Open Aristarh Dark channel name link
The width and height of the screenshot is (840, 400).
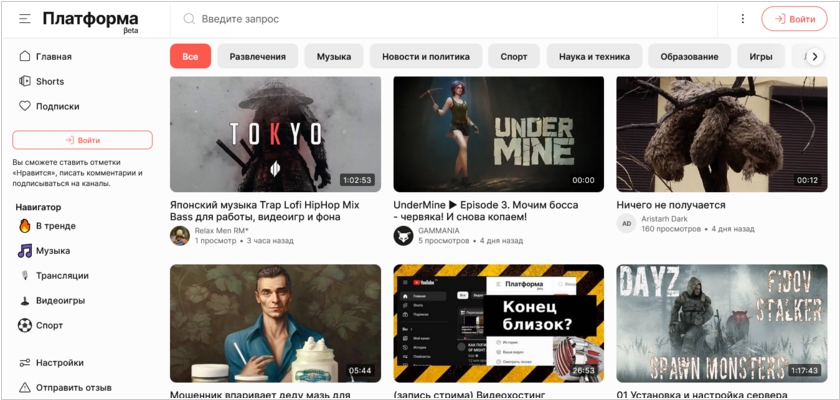pyautogui.click(x=664, y=218)
